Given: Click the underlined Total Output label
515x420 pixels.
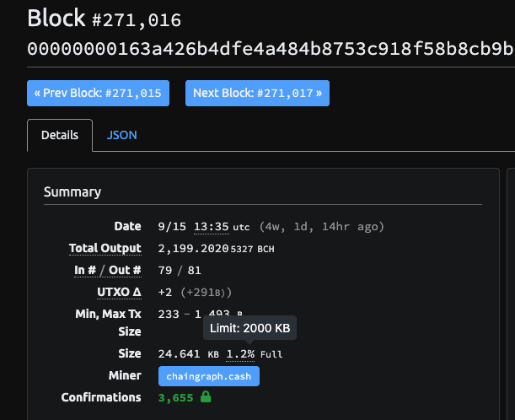Looking at the screenshot, I should [105, 249].
